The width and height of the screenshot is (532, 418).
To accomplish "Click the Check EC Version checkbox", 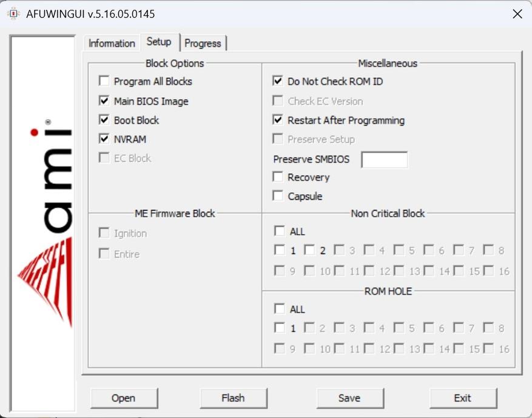I will pos(278,101).
